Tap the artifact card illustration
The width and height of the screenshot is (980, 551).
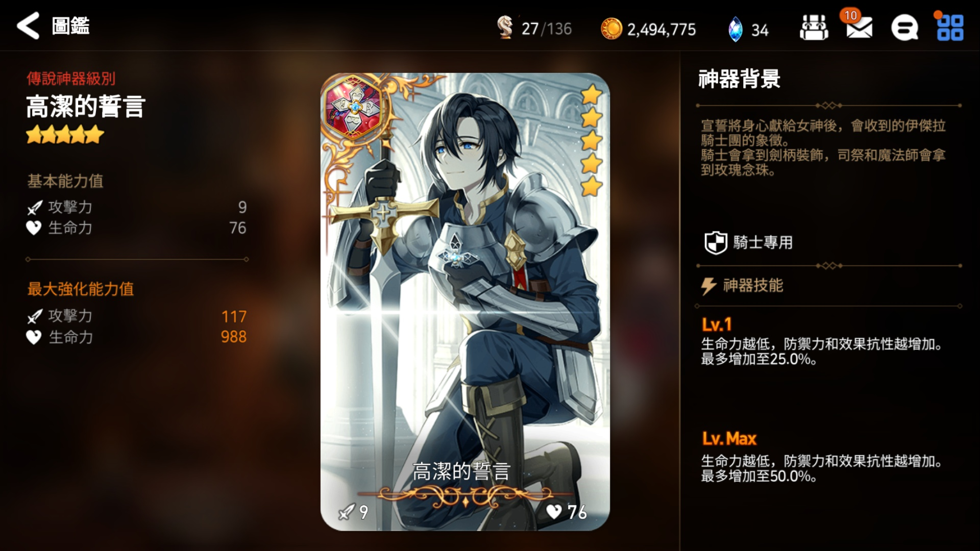[x=465, y=302]
